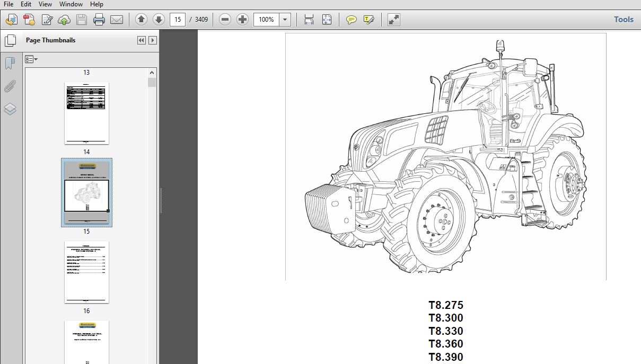Click the Save floppy disk icon
Image resolution: width=641 pixels, height=364 pixels.
tap(82, 20)
